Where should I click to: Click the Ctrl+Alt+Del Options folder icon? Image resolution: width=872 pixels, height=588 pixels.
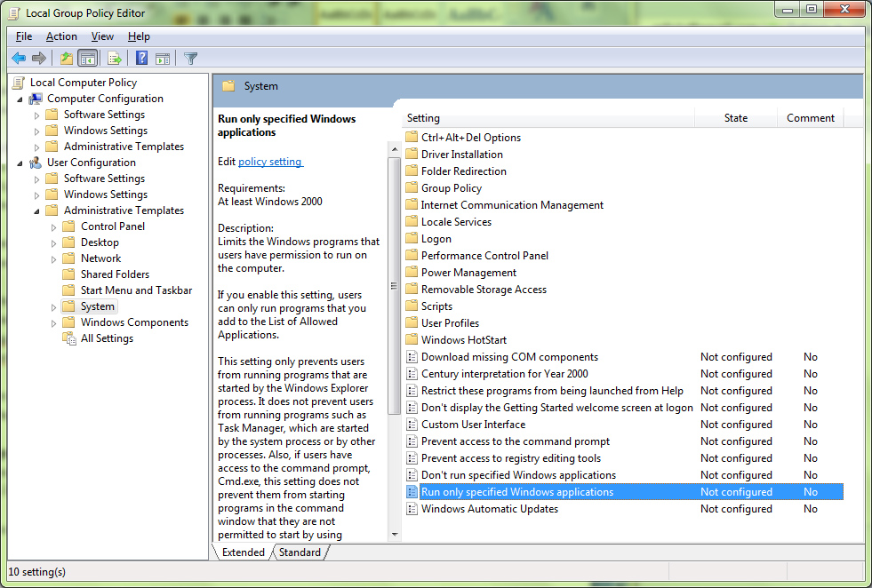pyautogui.click(x=412, y=138)
